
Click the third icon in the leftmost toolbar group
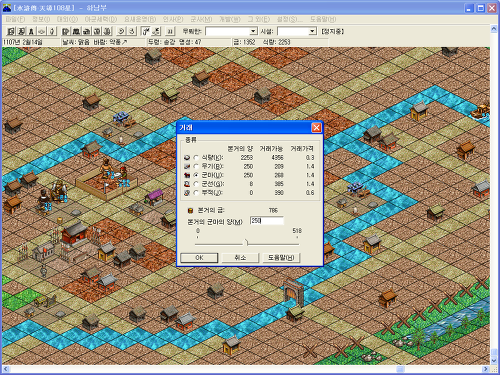pos(31,31)
